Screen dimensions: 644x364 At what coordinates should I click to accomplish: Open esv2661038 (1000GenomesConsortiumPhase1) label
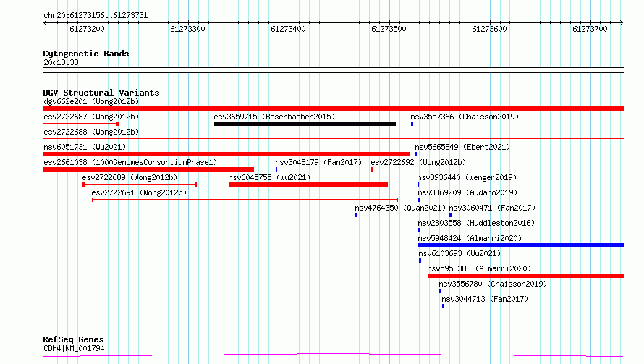[130, 162]
